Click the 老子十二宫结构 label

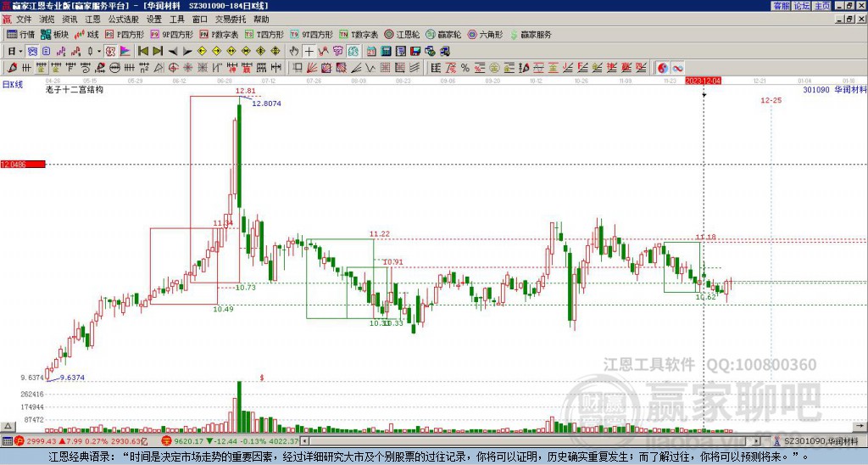[75, 89]
